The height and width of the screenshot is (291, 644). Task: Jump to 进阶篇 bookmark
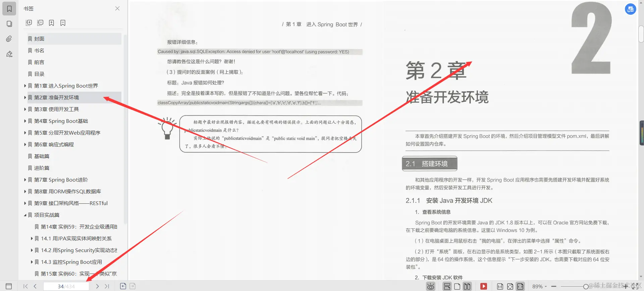(x=74, y=168)
